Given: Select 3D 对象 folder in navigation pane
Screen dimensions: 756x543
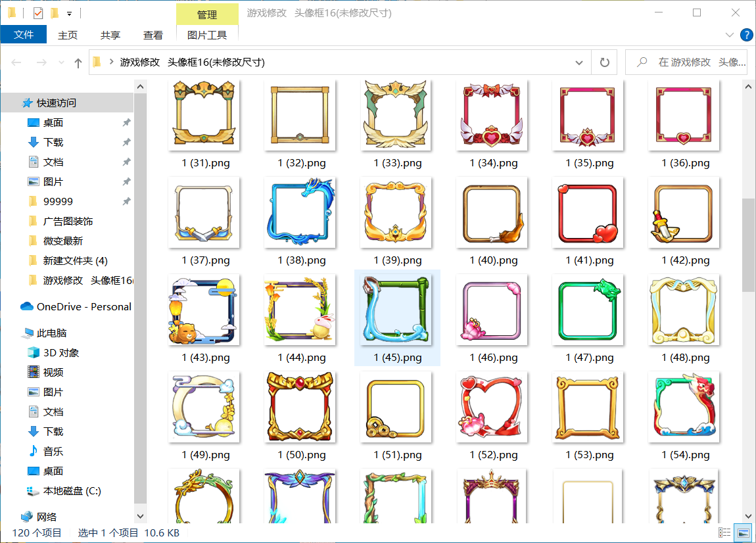Looking at the screenshot, I should click(x=60, y=352).
